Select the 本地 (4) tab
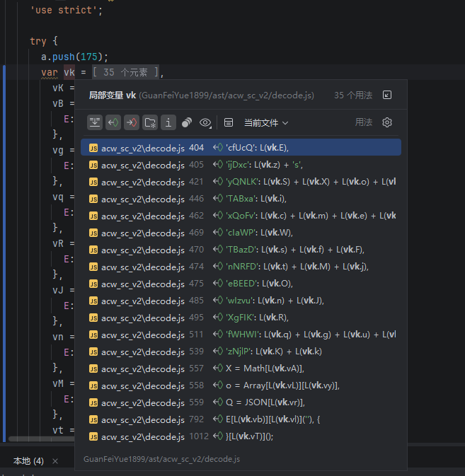The image size is (465, 476). (28, 461)
